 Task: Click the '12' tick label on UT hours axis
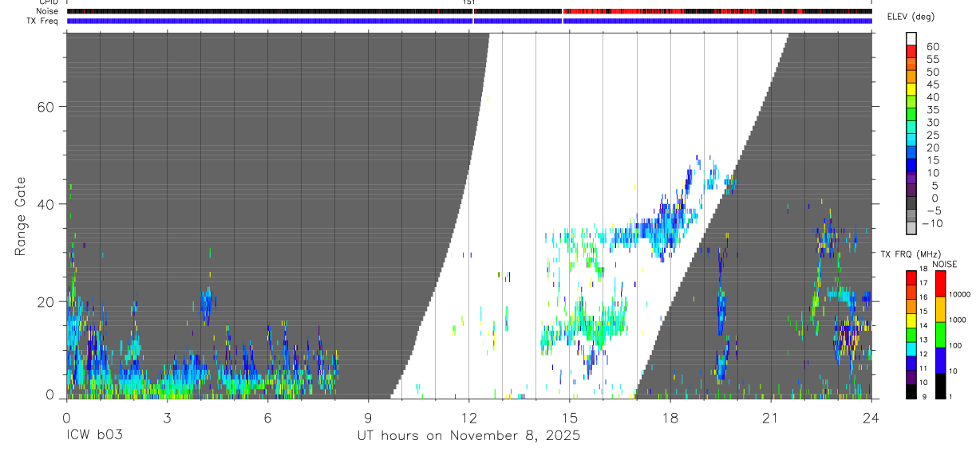click(468, 418)
